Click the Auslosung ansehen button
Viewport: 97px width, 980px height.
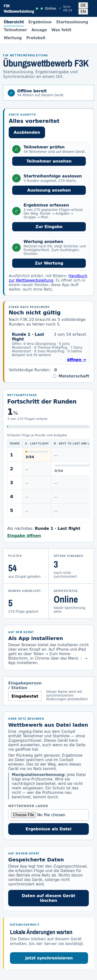click(49, 190)
